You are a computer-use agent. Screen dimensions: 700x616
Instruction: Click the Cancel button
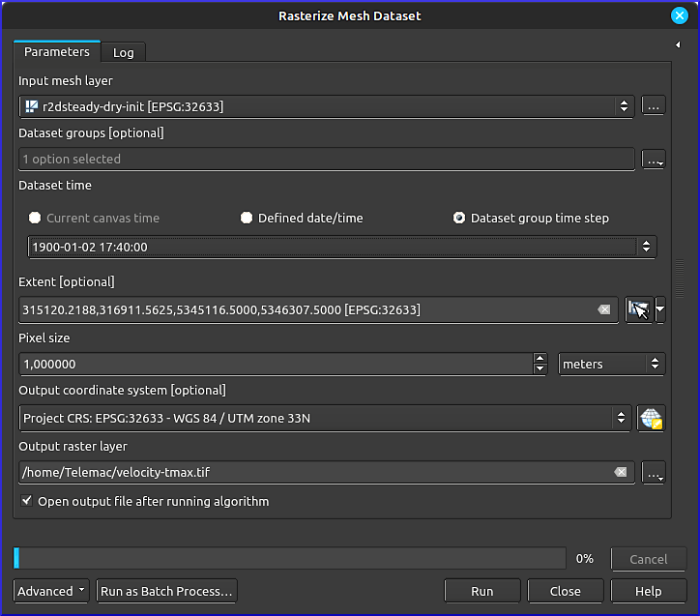pyautogui.click(x=648, y=559)
